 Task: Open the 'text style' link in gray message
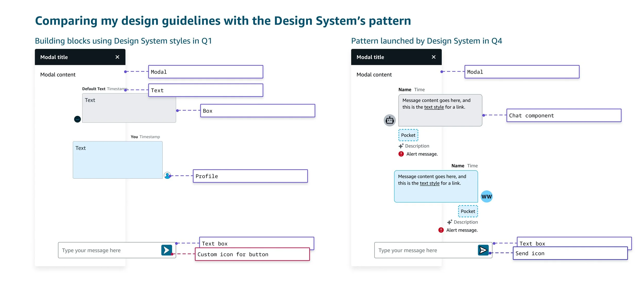click(x=434, y=107)
